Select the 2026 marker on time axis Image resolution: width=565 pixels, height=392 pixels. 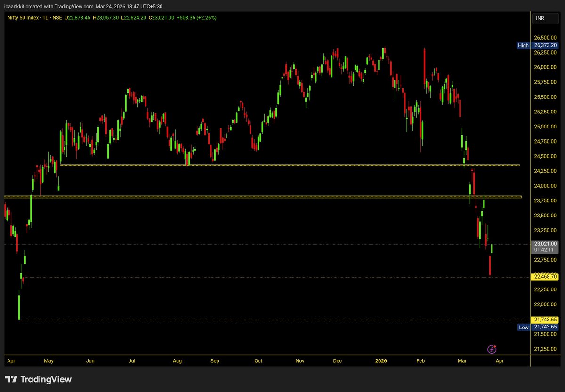coord(380,361)
